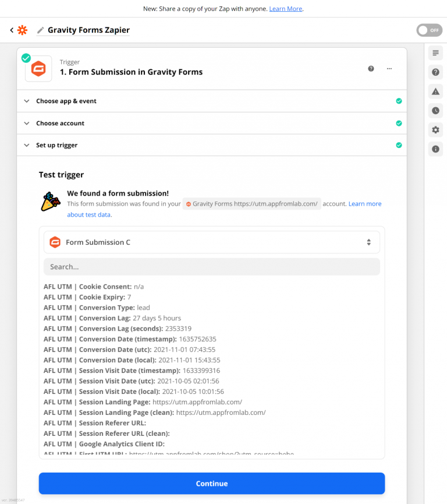Screen dimensions: 447x504
Task: Click the Gravity Forms app icon in trigger
Action: point(38,68)
